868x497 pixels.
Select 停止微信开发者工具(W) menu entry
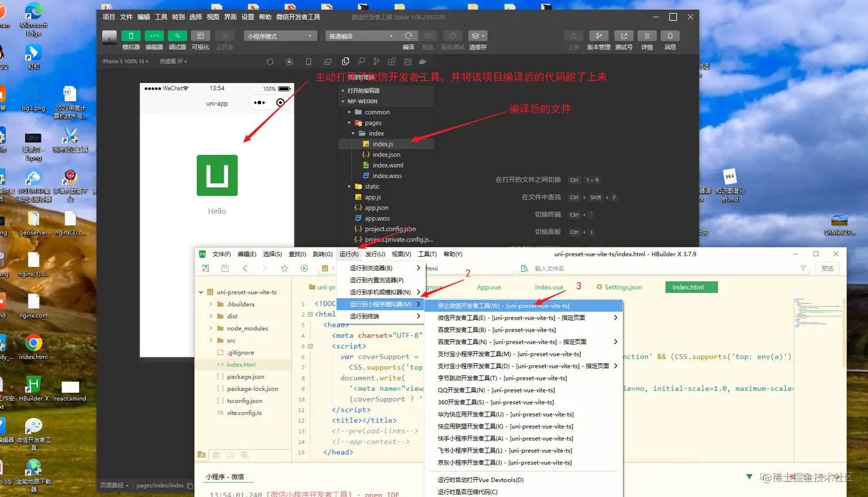tap(523, 306)
